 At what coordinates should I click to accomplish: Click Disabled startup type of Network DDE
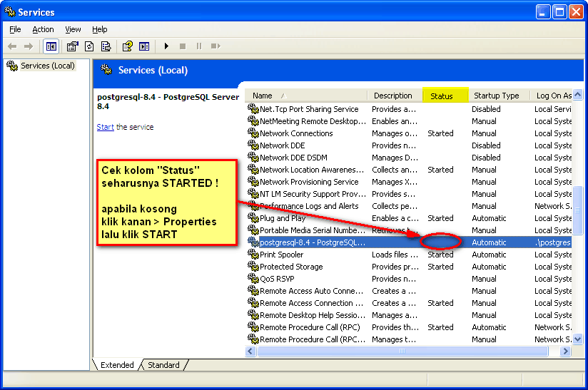click(486, 145)
